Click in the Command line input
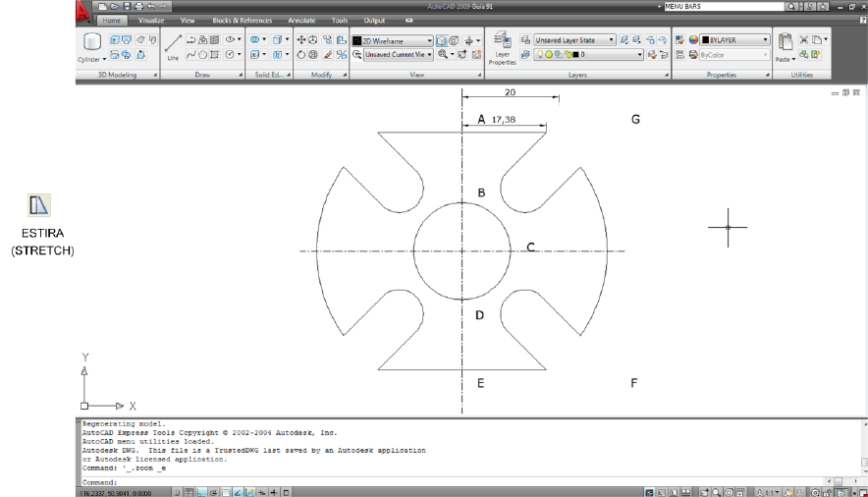Screen dimensions: 868x497 pyautogui.click(x=393, y=482)
